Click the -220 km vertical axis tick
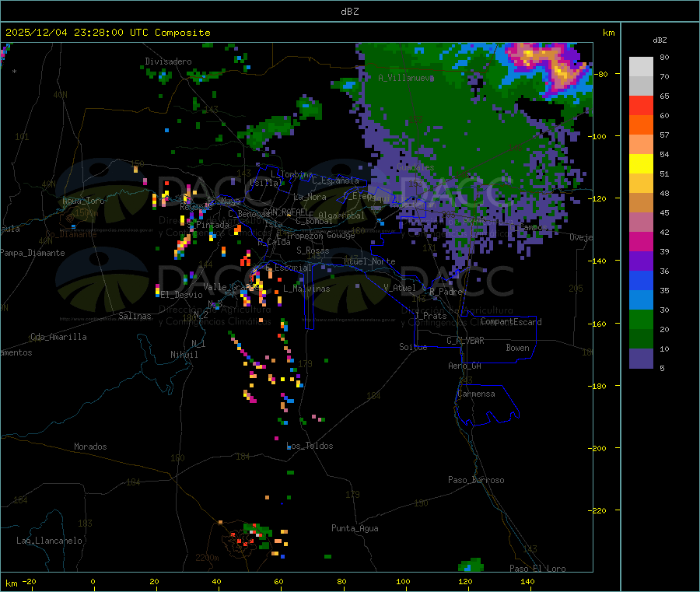The width and height of the screenshot is (700, 592). coord(598,510)
